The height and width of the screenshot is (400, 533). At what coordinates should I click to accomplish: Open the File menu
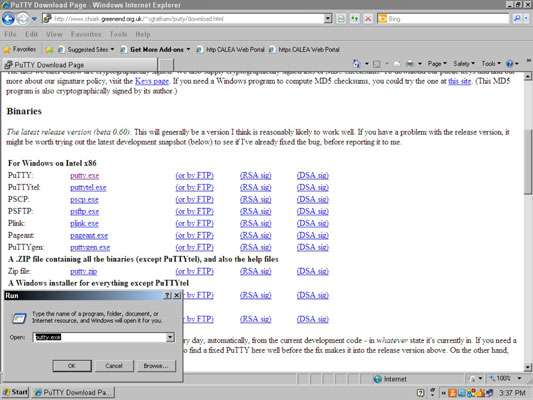click(x=10, y=34)
